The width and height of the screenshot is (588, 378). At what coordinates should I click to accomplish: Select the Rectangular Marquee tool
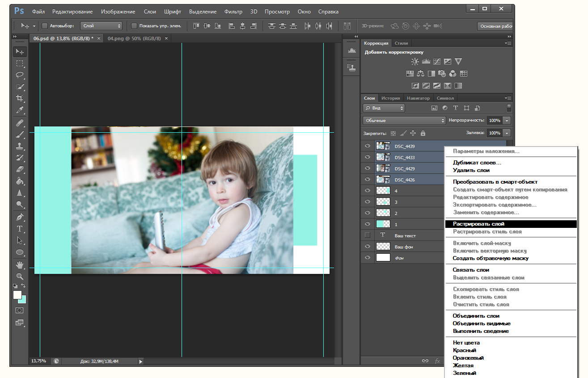(x=20, y=63)
